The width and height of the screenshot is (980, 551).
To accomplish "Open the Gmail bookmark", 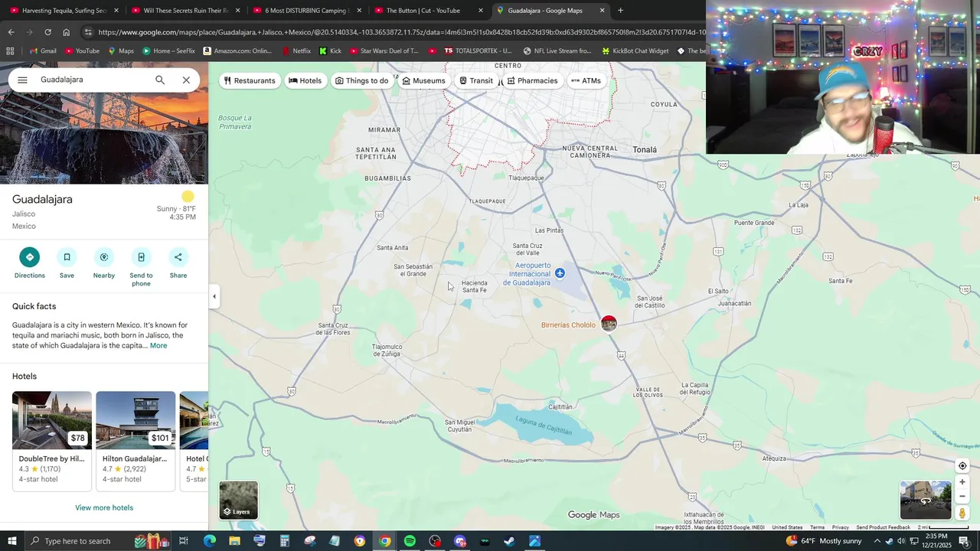I will coord(43,51).
